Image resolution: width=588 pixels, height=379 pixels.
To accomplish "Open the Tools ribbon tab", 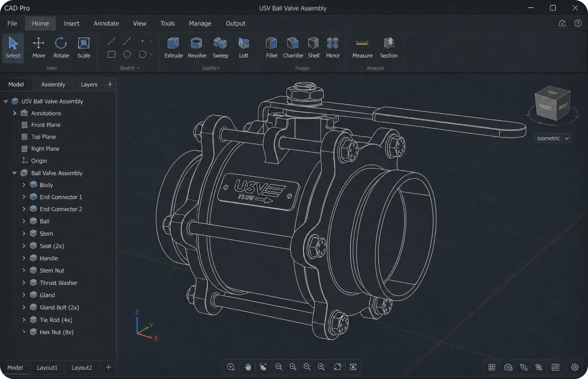I will tap(167, 23).
